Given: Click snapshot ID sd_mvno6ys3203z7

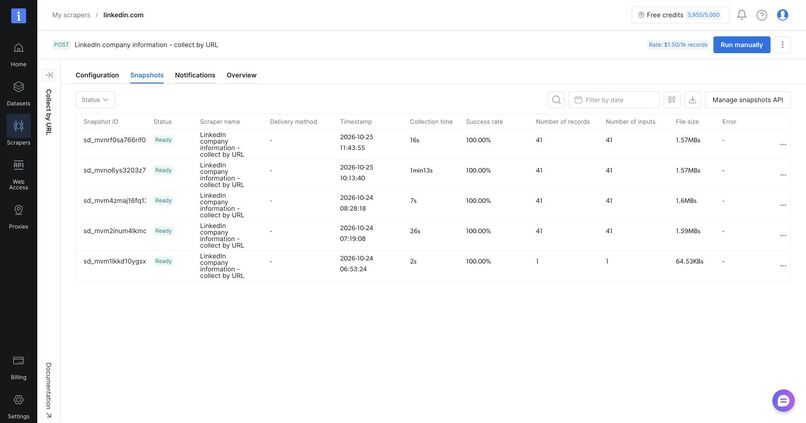Looking at the screenshot, I should 115,170.
